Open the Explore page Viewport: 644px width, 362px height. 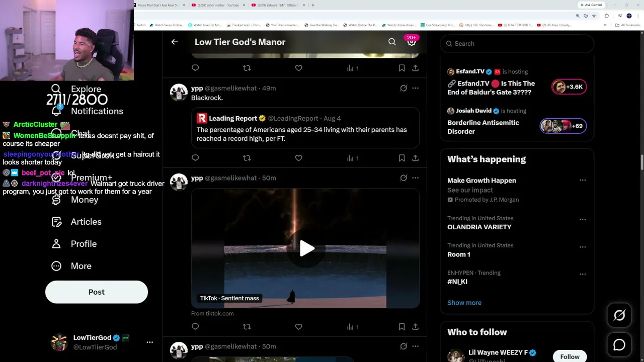tap(76, 89)
